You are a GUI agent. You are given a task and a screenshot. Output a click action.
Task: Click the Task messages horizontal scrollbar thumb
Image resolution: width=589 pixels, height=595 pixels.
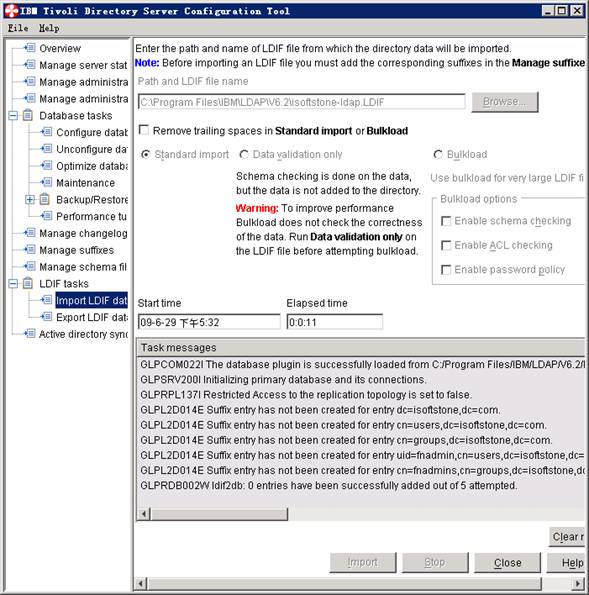pos(219,514)
